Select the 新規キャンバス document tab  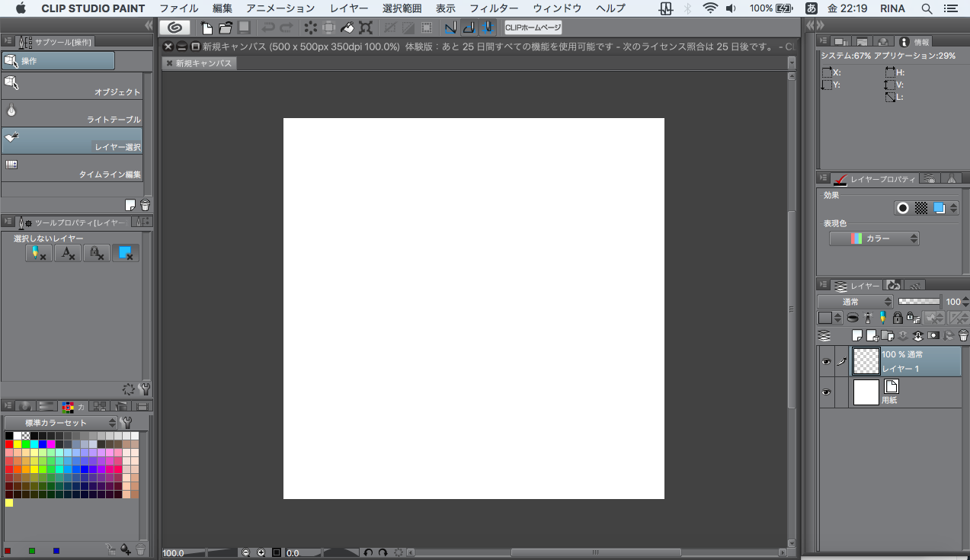(199, 63)
